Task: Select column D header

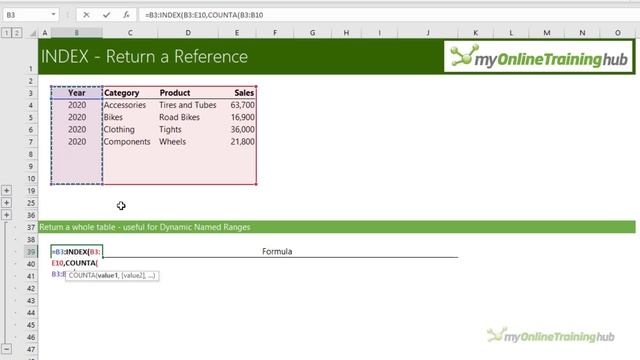Action: point(188,33)
